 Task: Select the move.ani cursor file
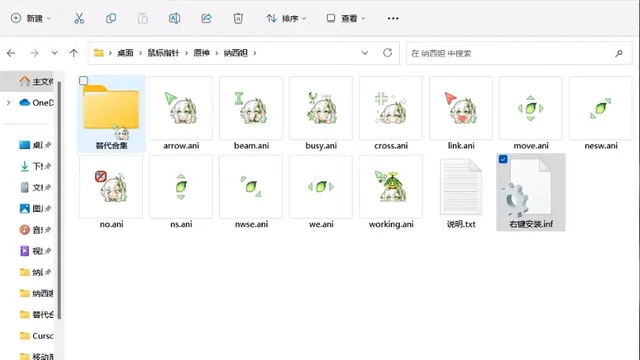(x=531, y=113)
